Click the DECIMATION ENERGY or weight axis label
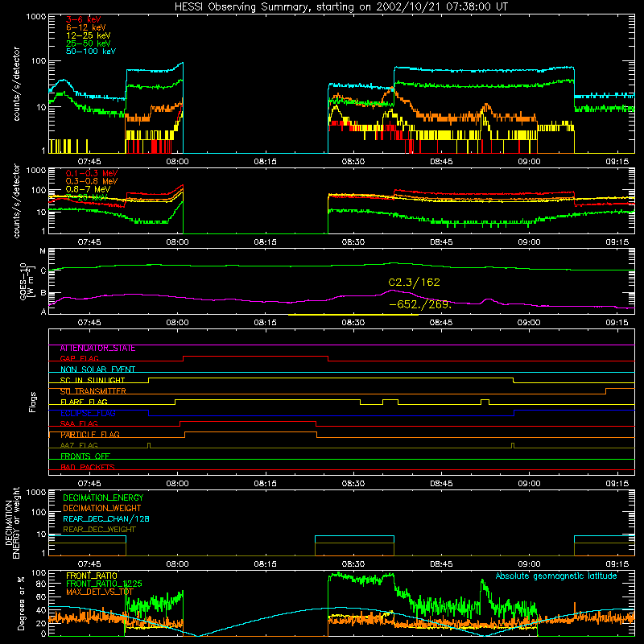This screenshot has height=644, width=644. pyautogui.click(x=12, y=522)
